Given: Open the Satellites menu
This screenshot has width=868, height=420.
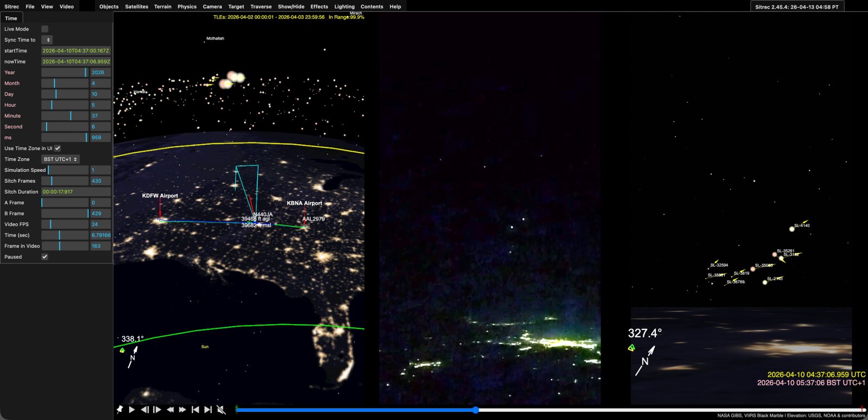Looking at the screenshot, I should (137, 7).
